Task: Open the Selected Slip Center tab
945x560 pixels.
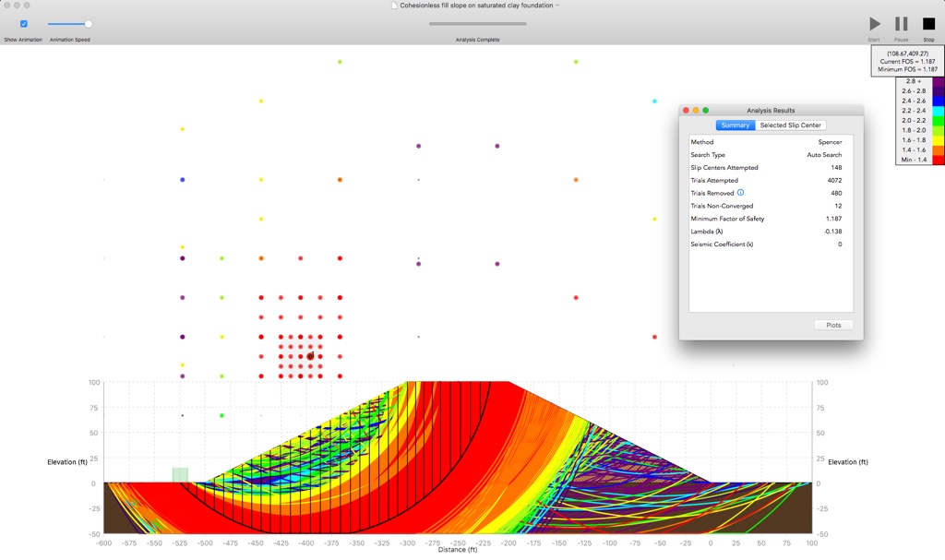Action: click(x=790, y=125)
